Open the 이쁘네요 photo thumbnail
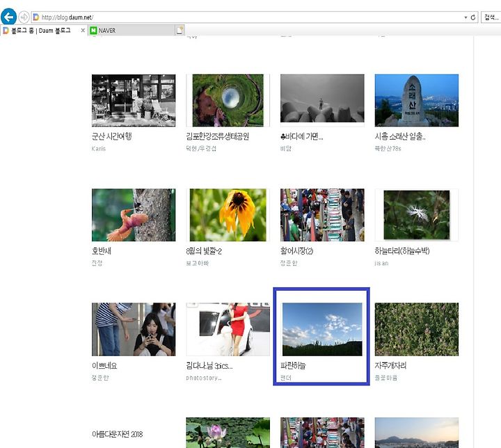 [134, 330]
